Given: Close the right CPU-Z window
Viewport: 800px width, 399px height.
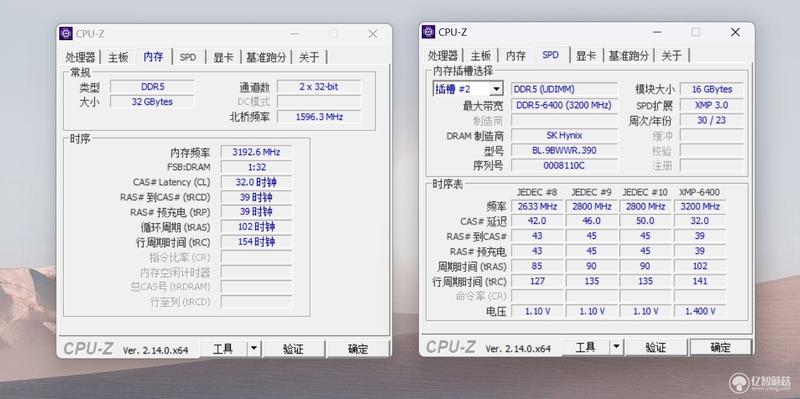Looking at the screenshot, I should coord(735,32).
